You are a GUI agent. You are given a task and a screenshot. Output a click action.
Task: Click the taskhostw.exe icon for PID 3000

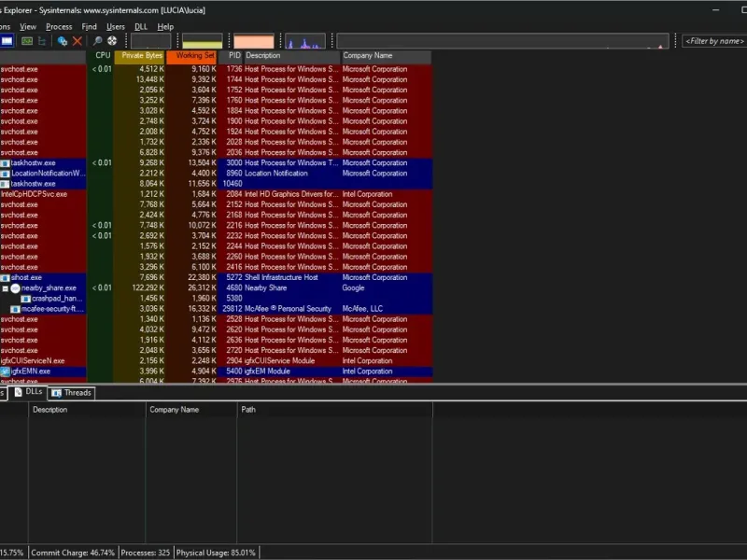(x=5, y=162)
